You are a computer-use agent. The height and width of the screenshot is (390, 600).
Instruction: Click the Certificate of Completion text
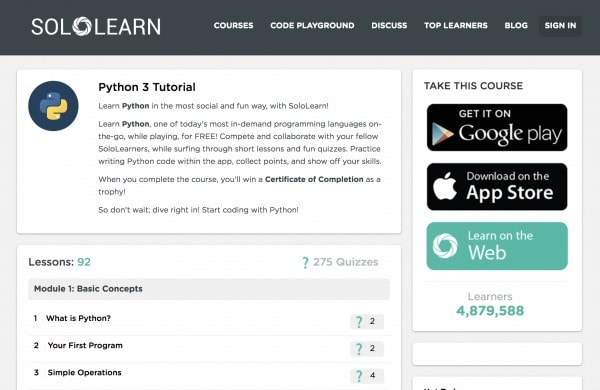[x=314, y=179]
